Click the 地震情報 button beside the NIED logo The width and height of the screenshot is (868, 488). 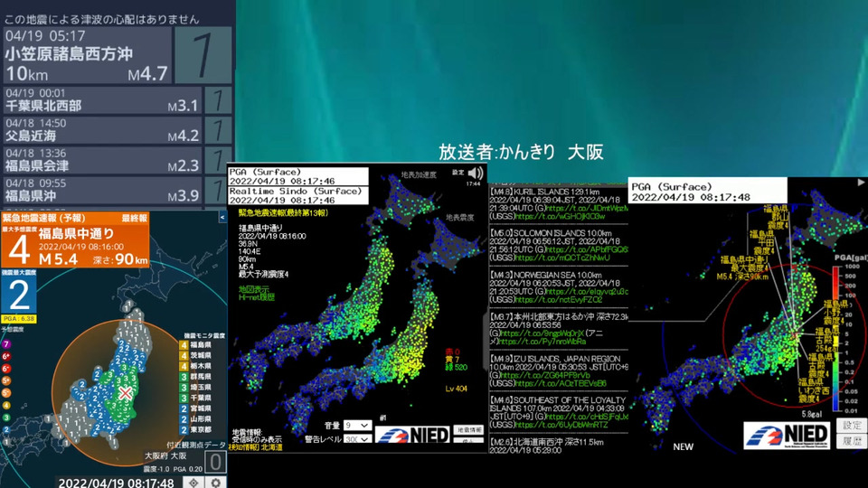click(468, 429)
